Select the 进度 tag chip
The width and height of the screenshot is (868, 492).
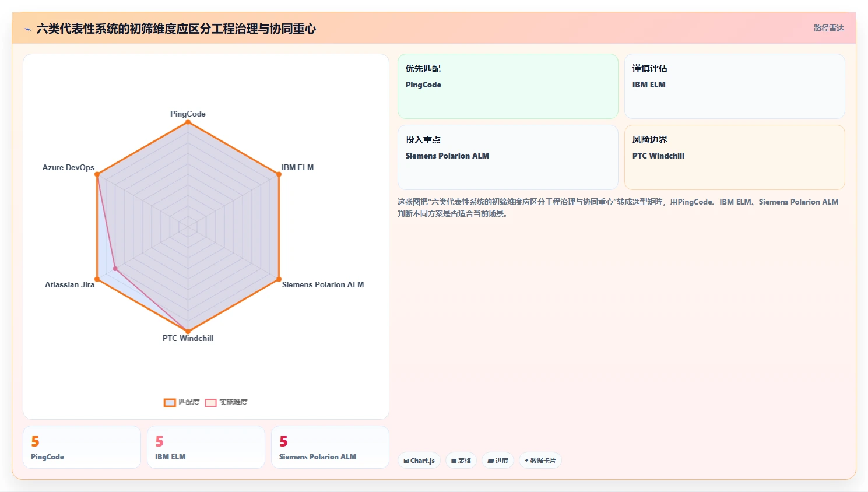click(498, 461)
